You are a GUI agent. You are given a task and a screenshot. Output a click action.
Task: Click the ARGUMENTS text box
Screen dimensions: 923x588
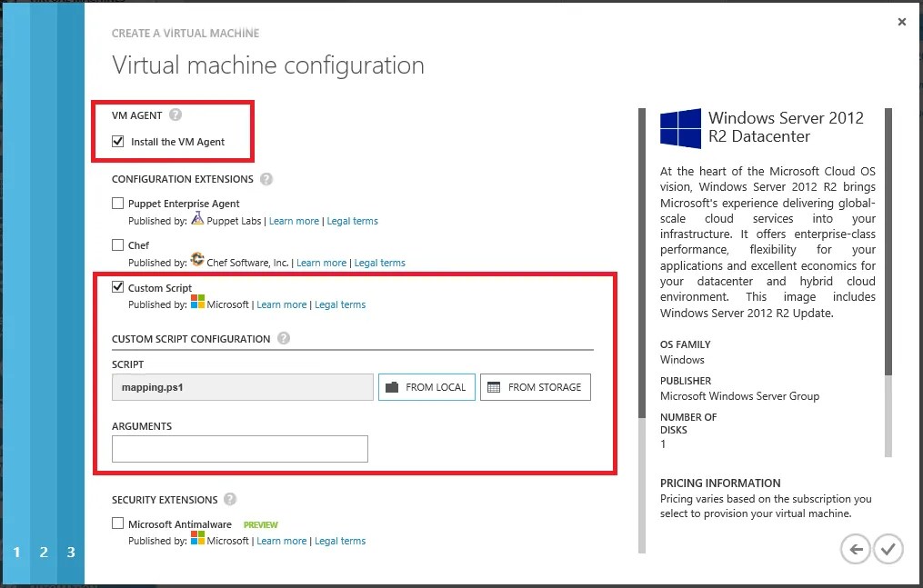point(239,449)
